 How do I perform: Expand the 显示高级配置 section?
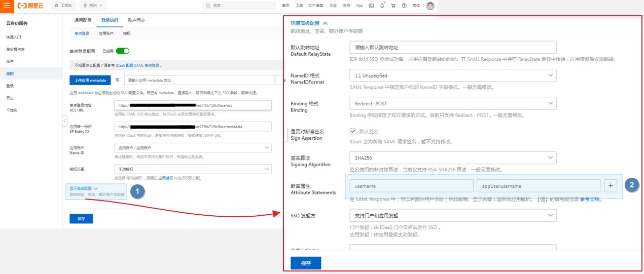(x=84, y=188)
